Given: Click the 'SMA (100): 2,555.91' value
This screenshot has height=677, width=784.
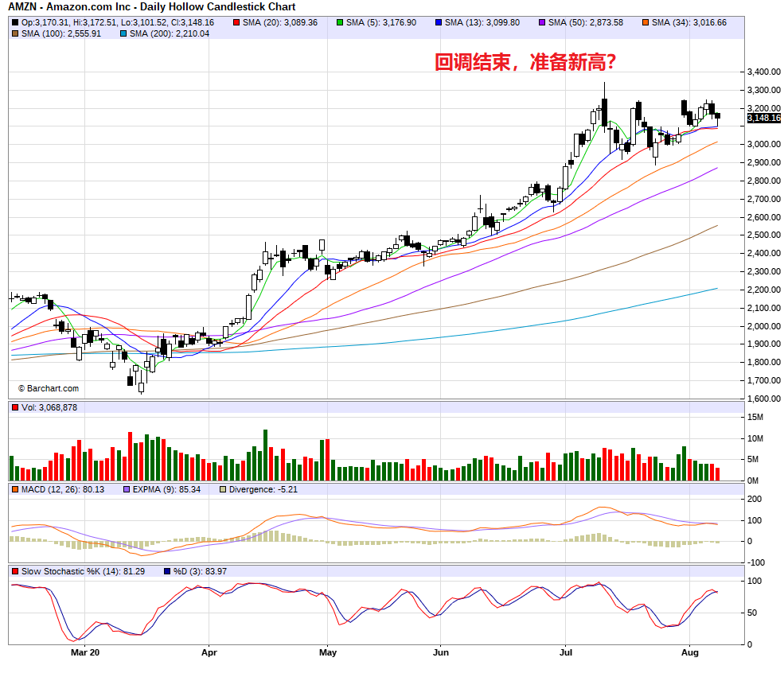Looking at the screenshot, I should coord(61,33).
